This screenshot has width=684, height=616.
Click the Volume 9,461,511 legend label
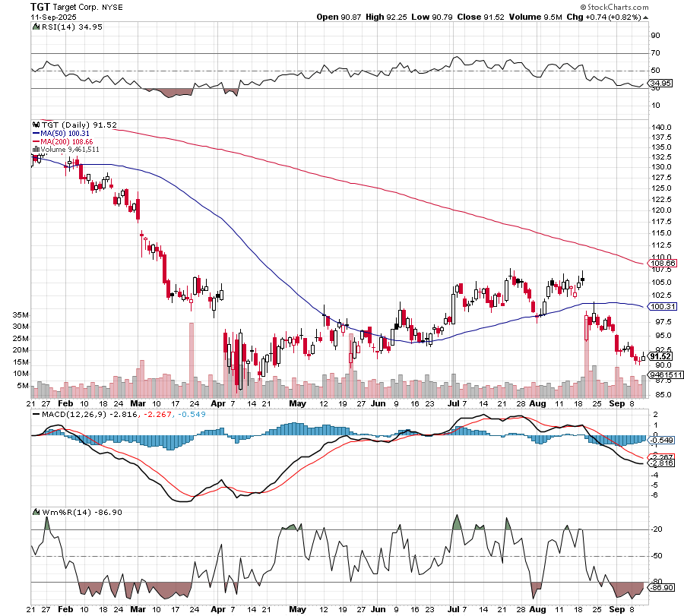coord(70,150)
